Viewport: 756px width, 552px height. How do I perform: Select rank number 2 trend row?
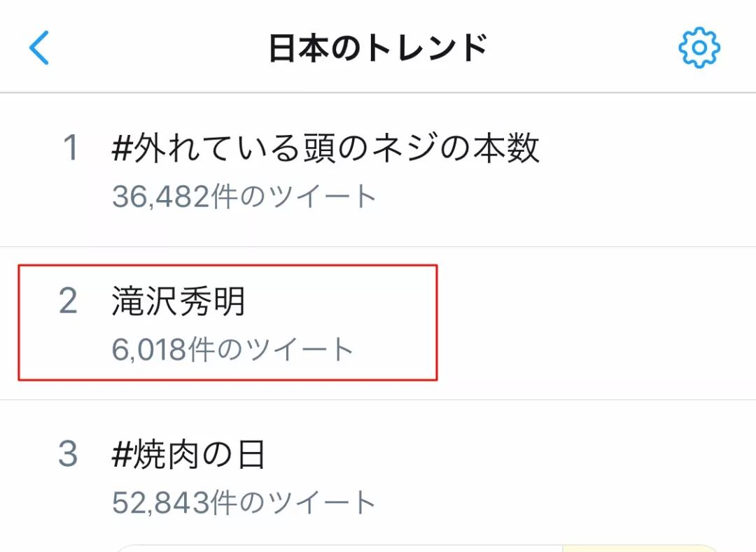pos(378,323)
